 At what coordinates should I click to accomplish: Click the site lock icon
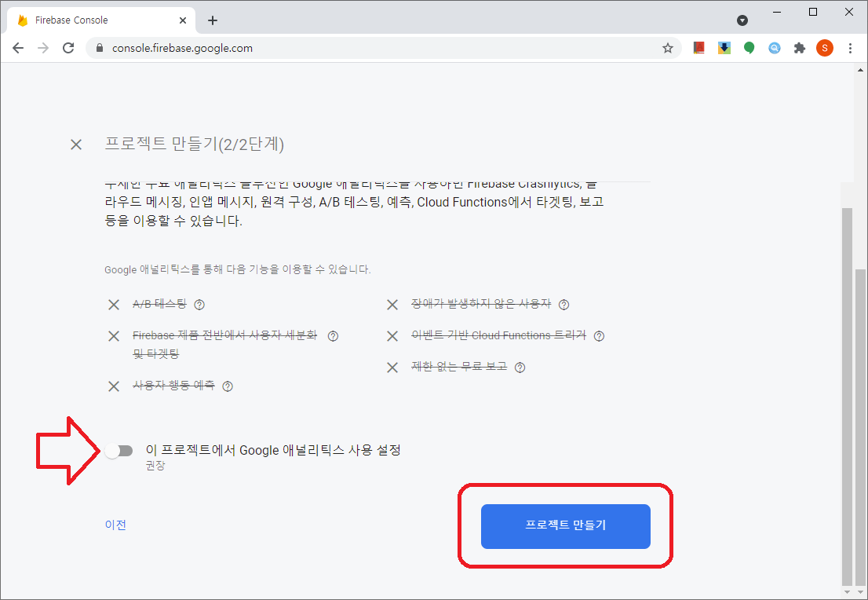tap(100, 48)
